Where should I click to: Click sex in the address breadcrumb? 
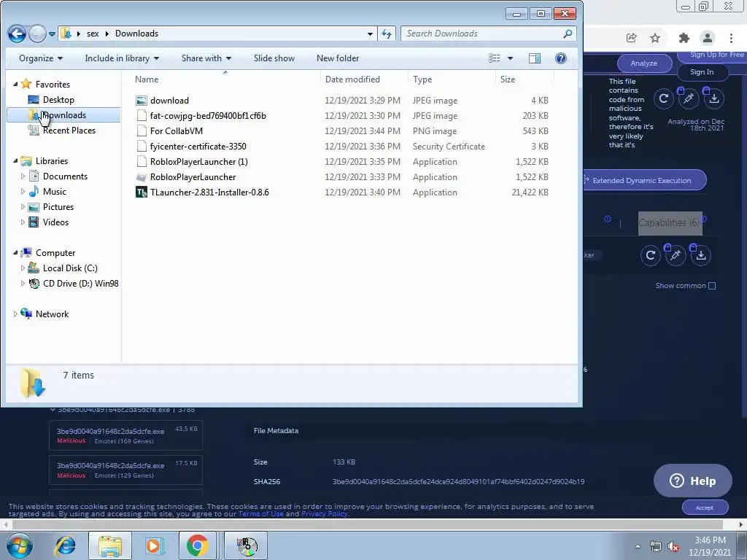point(93,34)
